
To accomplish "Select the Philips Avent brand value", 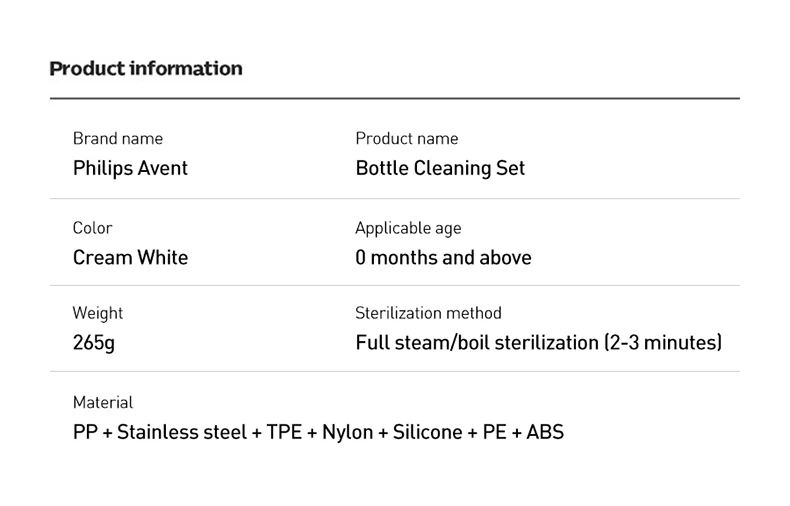I will 130,168.
